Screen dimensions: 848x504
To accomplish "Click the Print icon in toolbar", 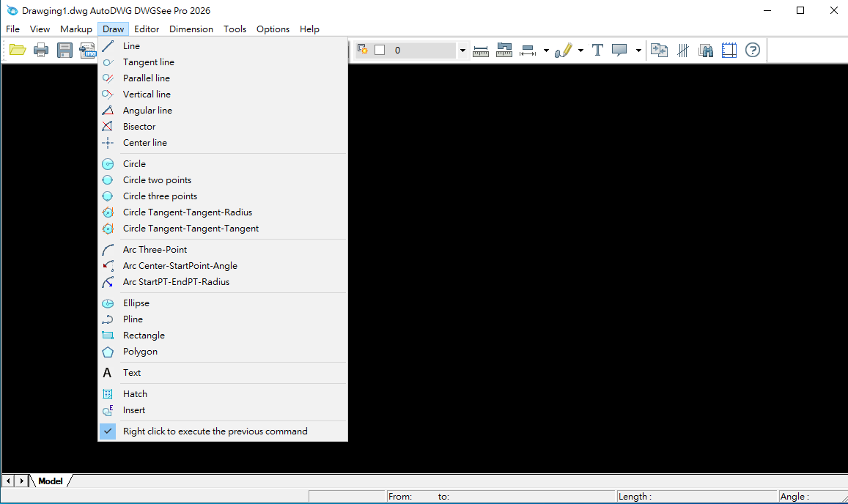I will coord(41,50).
